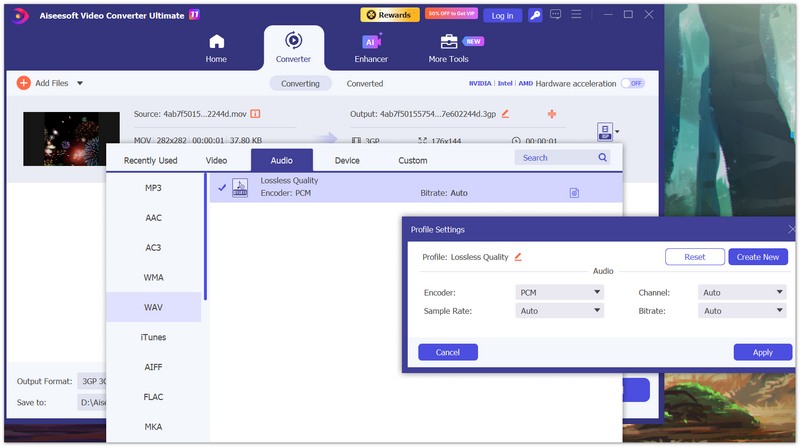Choose MP3 in the format list
Screen dimensions: 800x447
pos(153,188)
